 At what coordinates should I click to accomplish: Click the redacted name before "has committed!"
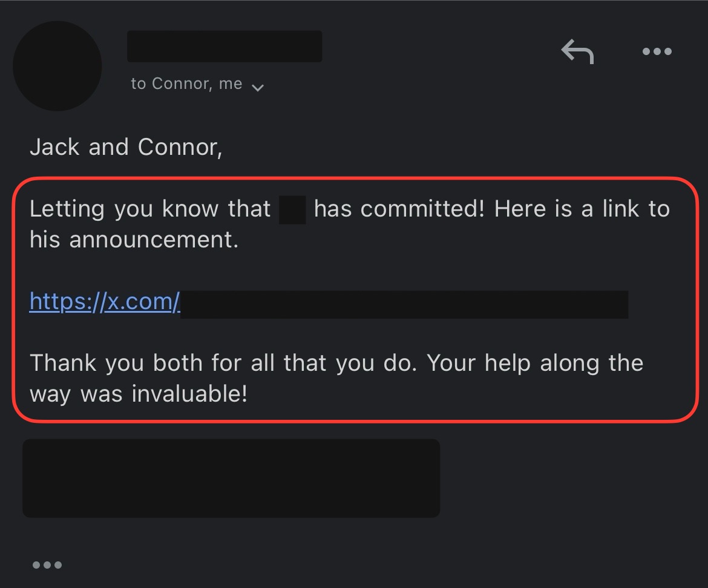(292, 209)
